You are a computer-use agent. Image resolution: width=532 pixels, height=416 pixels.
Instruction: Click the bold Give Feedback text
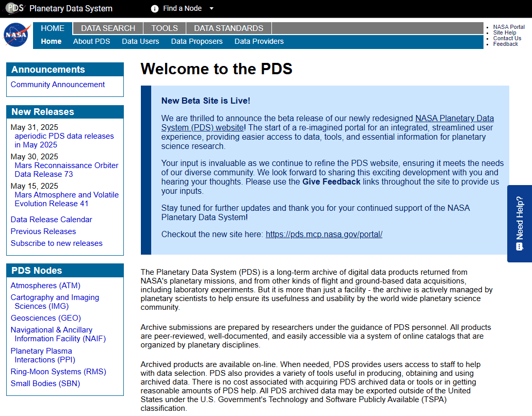click(x=331, y=182)
